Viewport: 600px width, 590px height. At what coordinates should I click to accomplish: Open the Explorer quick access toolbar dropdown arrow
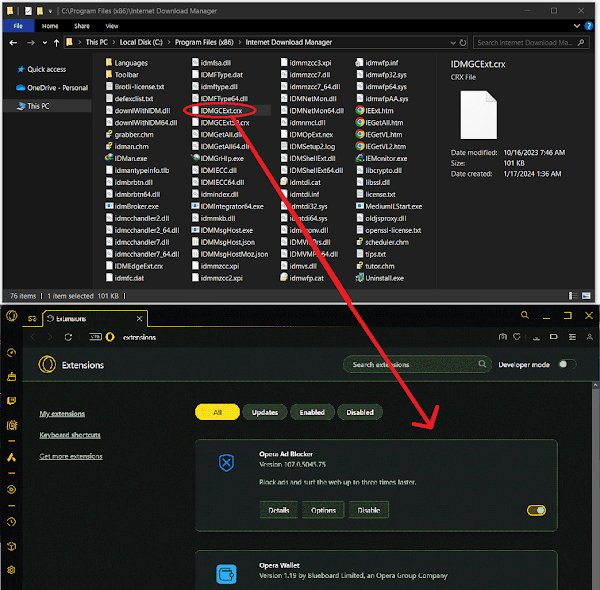pos(50,11)
